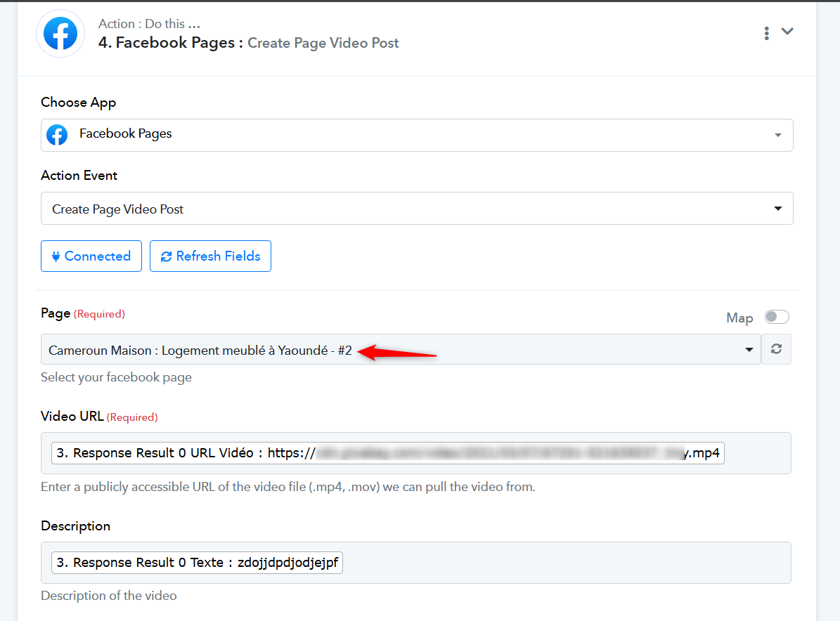Toggle the Map switch for Page
This screenshot has height=621, width=840.
(x=777, y=317)
